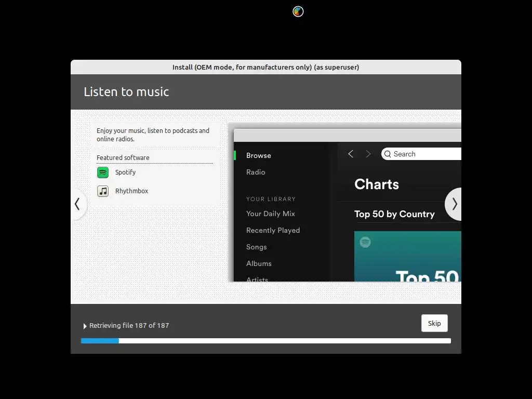532x399 pixels.
Task: Click the Spotify logo on chart thumbnail
Action: click(365, 242)
